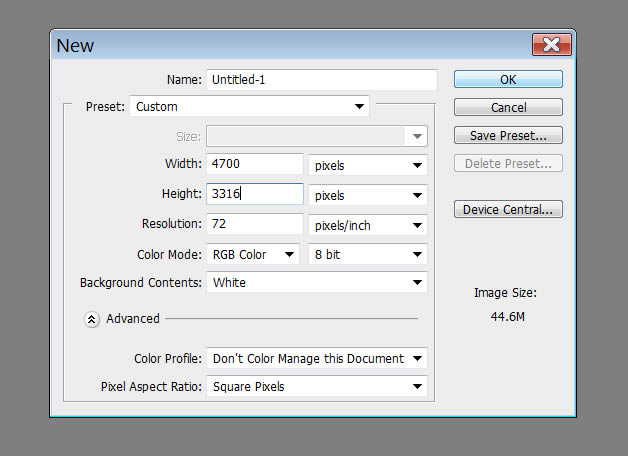Click Save Preset button
The image size is (628, 456).
[x=508, y=135]
